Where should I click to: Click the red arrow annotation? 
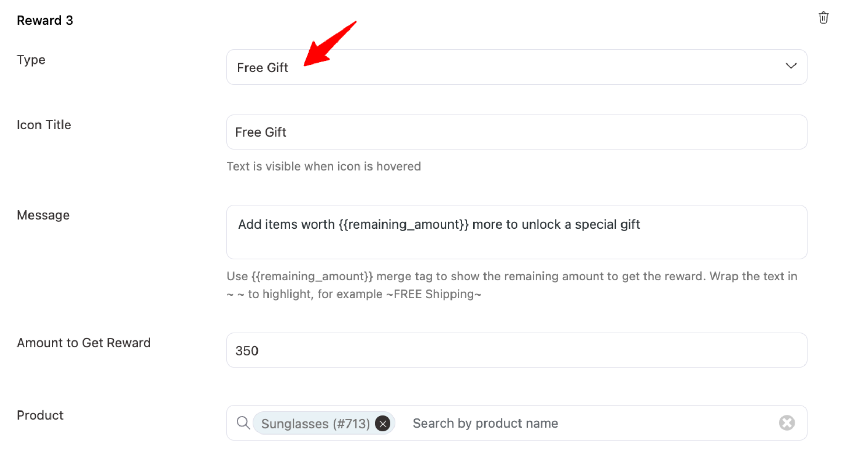point(330,44)
